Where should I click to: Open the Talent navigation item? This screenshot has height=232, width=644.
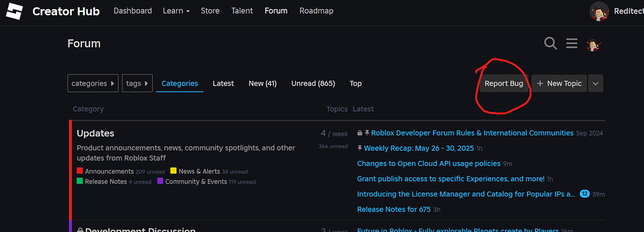[x=242, y=11]
